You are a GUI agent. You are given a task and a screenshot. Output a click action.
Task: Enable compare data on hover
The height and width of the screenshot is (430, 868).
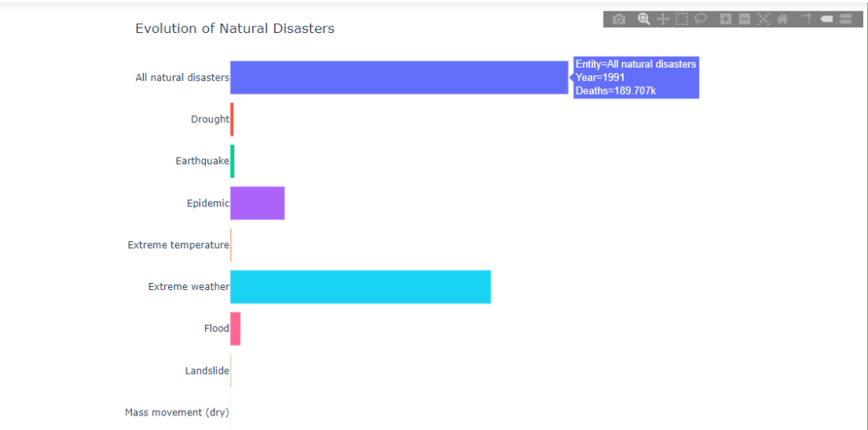coord(845,19)
